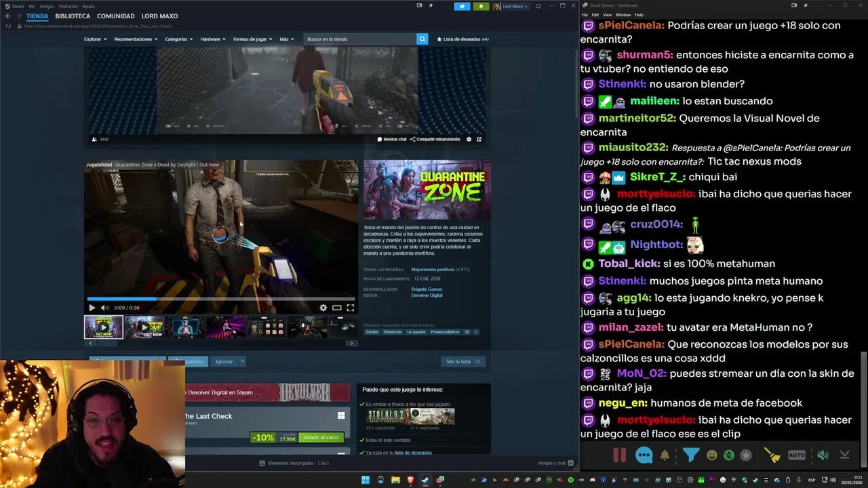This screenshot has height=488, width=868.
Task: Clear chat with the yellow broom icon
Action: [x=772, y=455]
